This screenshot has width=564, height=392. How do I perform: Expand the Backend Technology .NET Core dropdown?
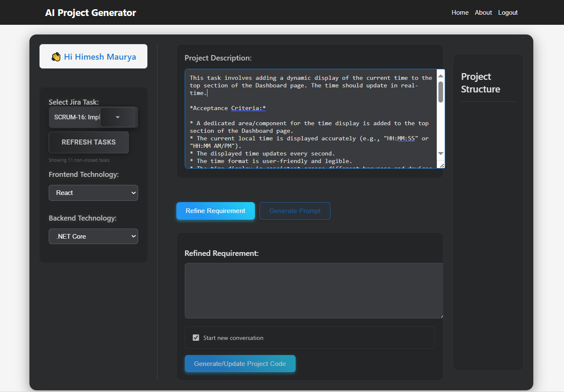point(93,237)
